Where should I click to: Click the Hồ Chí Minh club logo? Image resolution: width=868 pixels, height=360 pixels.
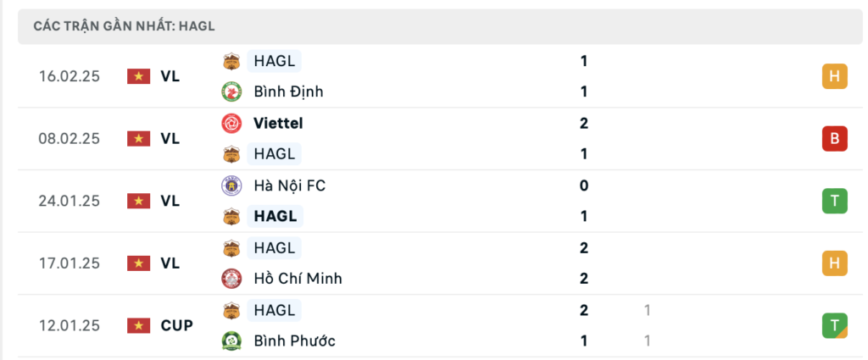pos(231,279)
